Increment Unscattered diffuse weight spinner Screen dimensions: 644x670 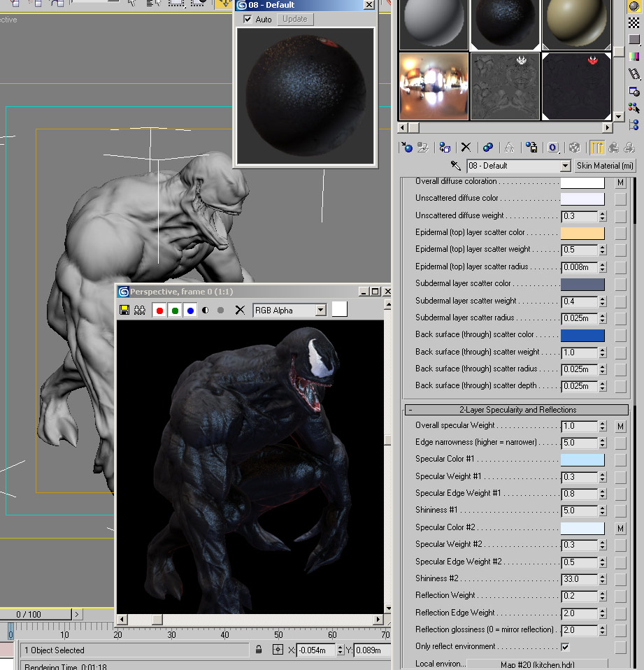[603, 213]
